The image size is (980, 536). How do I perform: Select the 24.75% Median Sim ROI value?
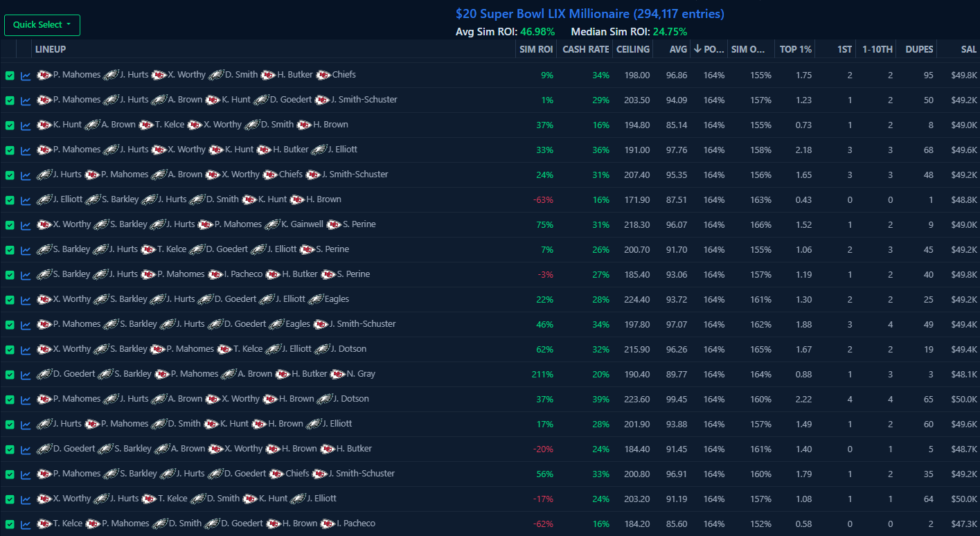tap(669, 32)
